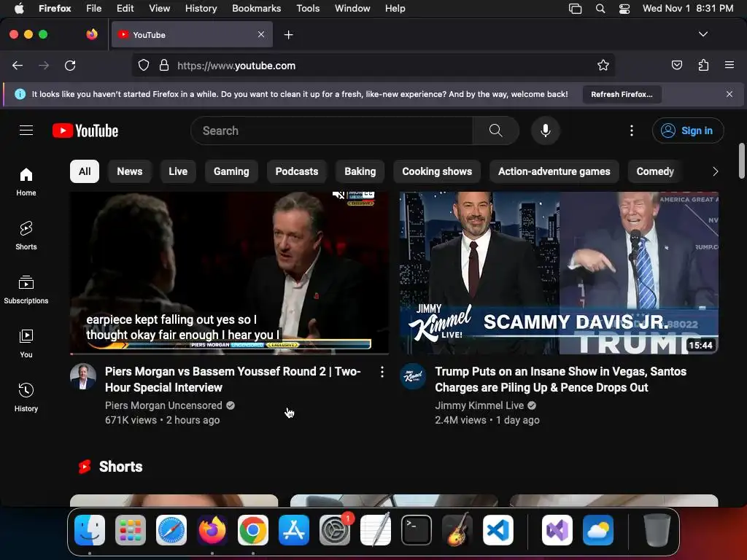
Task: Filter by Gaming chip
Action: [x=231, y=171]
